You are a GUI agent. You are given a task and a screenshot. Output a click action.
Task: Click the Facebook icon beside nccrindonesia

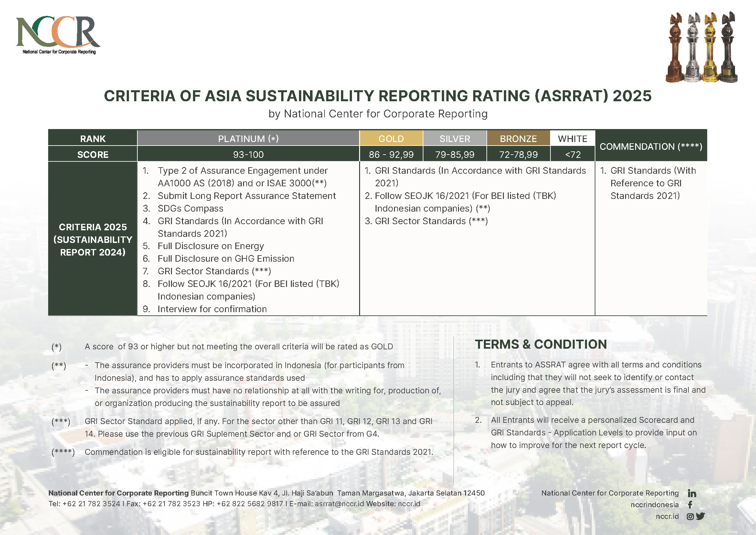click(690, 505)
